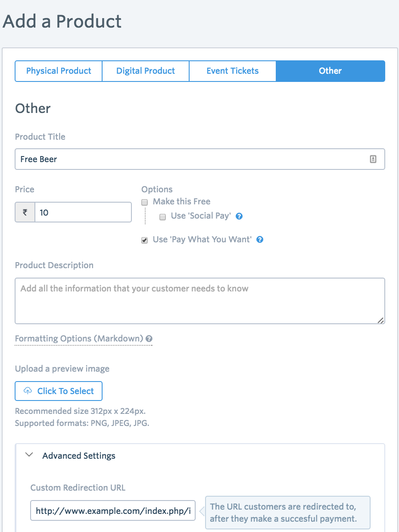Click the autofill icon in Product Title field
The image size is (399, 532).
[x=373, y=159]
